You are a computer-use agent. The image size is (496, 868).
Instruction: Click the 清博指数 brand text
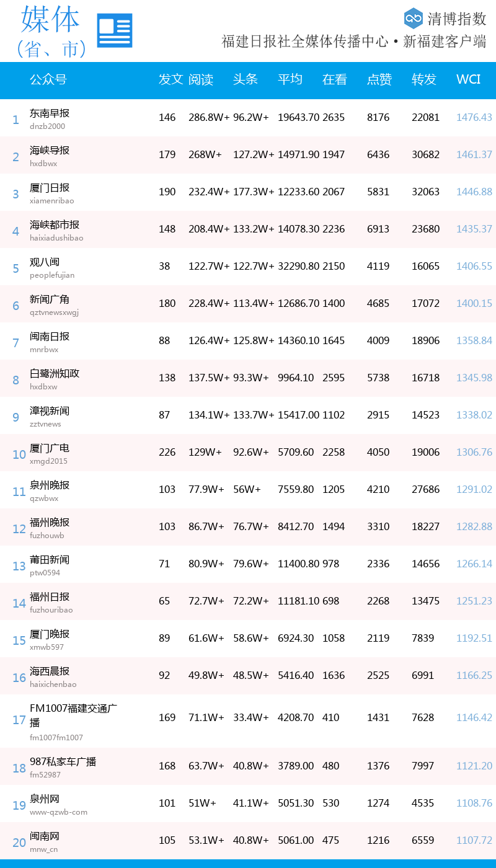[x=457, y=19]
